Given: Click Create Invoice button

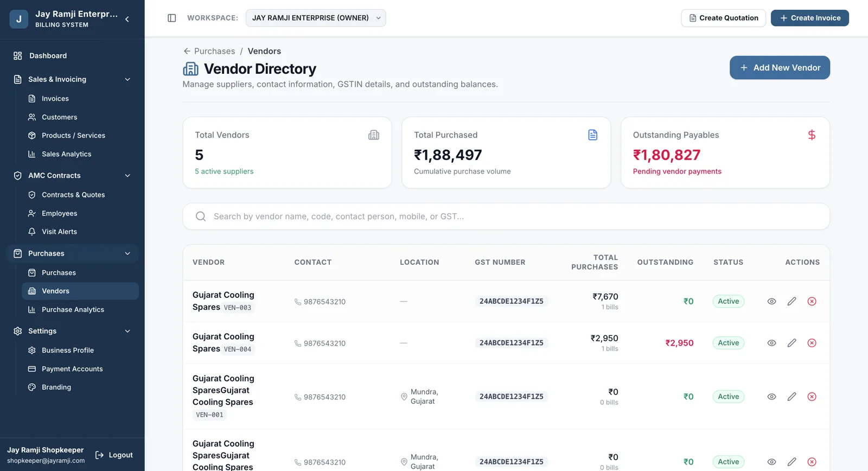Looking at the screenshot, I should [x=810, y=18].
